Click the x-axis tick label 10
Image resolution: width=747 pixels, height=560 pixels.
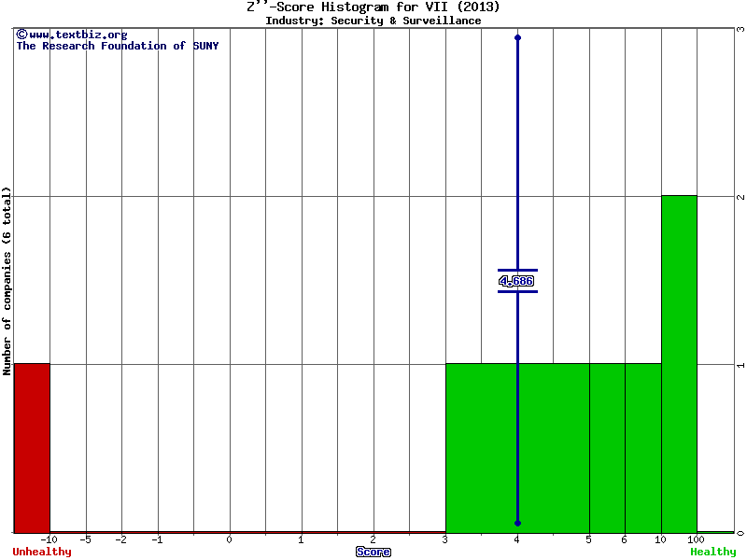click(660, 539)
